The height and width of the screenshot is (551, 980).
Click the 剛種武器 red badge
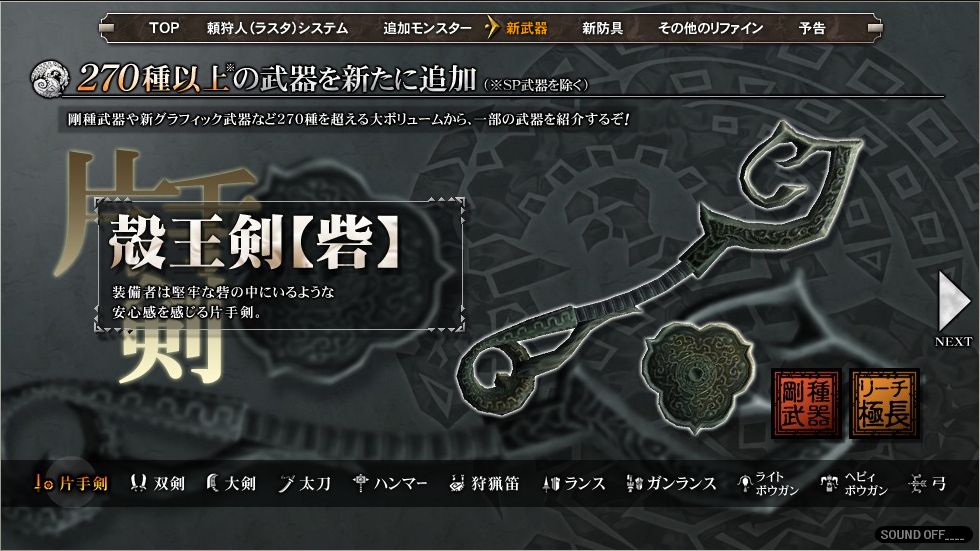click(806, 404)
